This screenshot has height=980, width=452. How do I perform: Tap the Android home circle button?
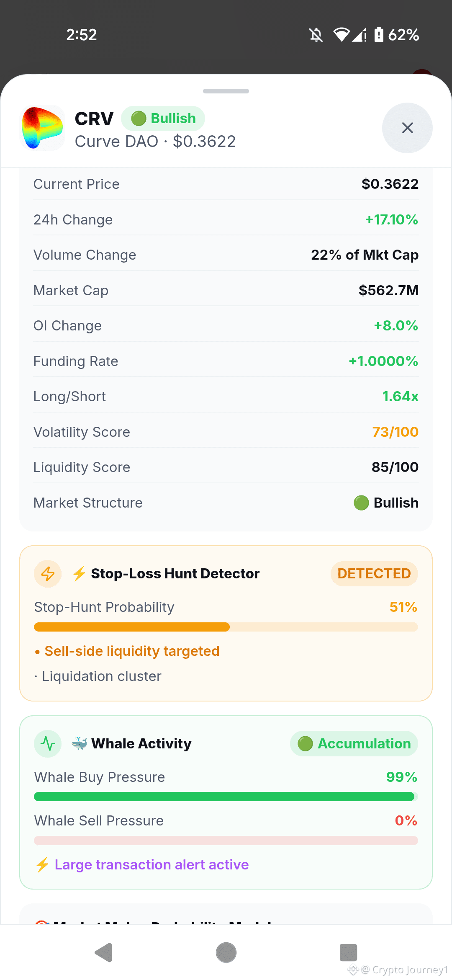point(226,953)
